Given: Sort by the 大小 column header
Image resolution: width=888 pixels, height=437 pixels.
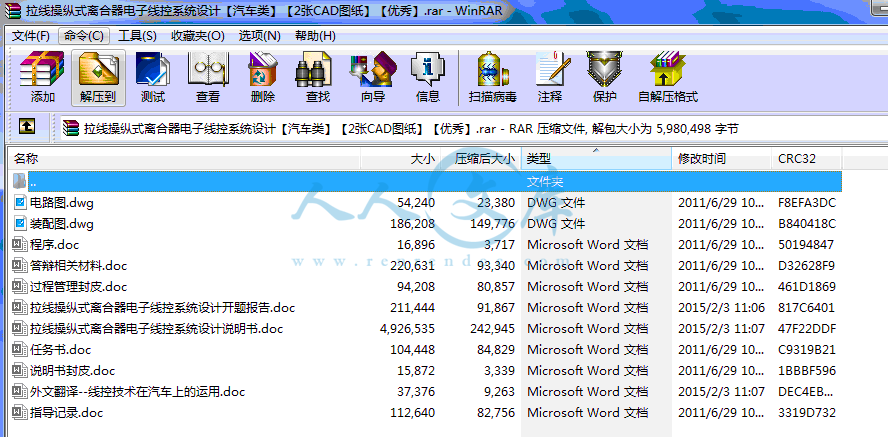Looking at the screenshot, I should [x=401, y=159].
